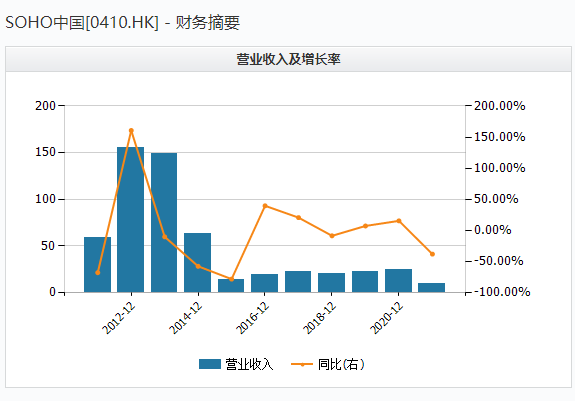Toggle the 营业收入 legend label
The image size is (575, 401).
pyautogui.click(x=249, y=364)
